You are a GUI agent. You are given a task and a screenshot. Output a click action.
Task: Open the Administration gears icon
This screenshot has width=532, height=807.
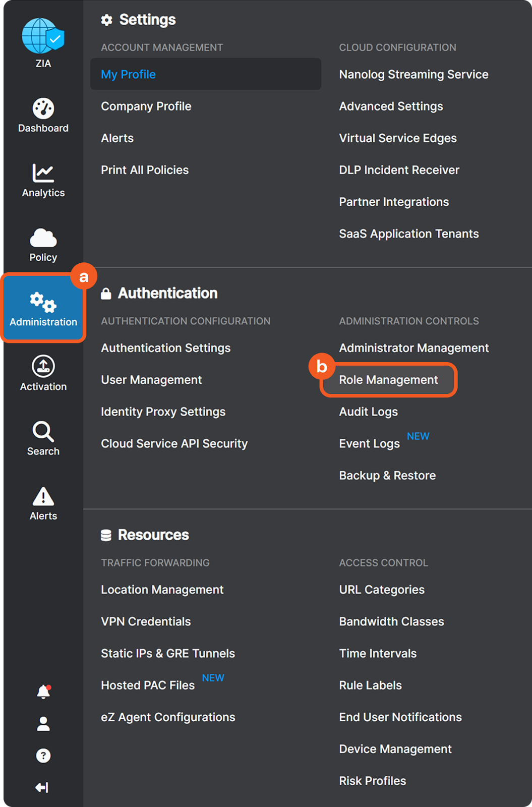(x=43, y=303)
